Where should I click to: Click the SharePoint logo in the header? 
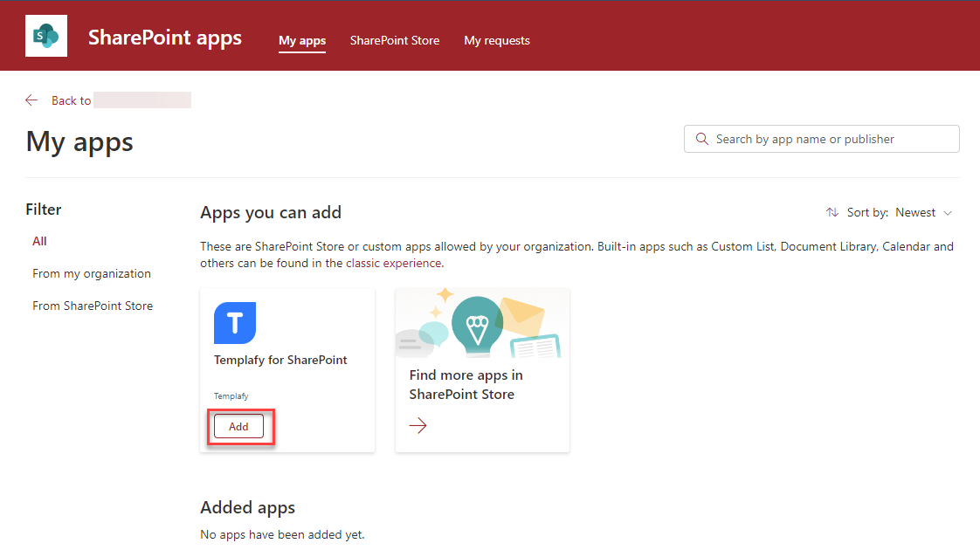click(45, 36)
